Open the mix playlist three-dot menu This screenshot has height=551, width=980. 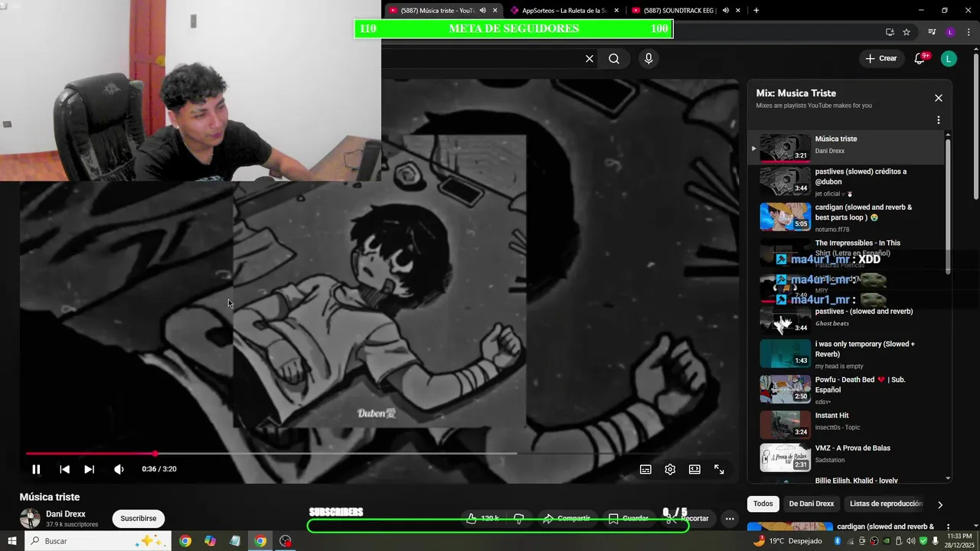pos(939,120)
